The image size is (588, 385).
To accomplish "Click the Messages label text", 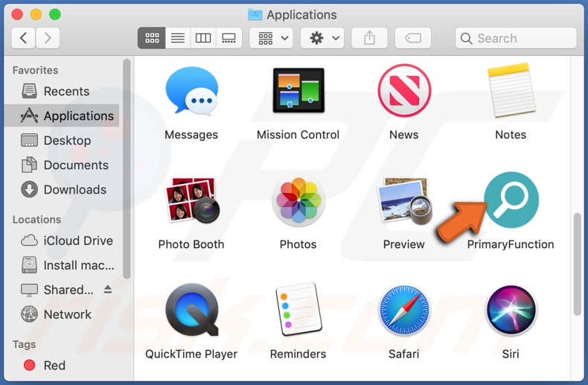I will [191, 135].
